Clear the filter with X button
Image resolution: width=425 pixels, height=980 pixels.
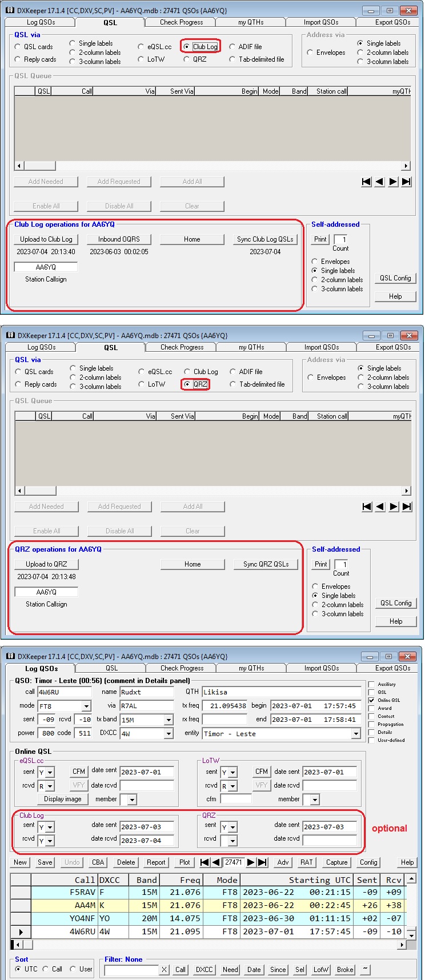164,969
